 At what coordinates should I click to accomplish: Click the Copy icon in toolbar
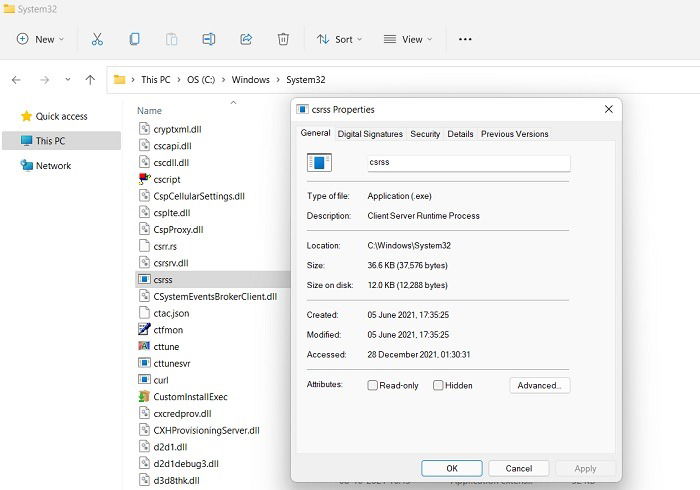(x=134, y=39)
